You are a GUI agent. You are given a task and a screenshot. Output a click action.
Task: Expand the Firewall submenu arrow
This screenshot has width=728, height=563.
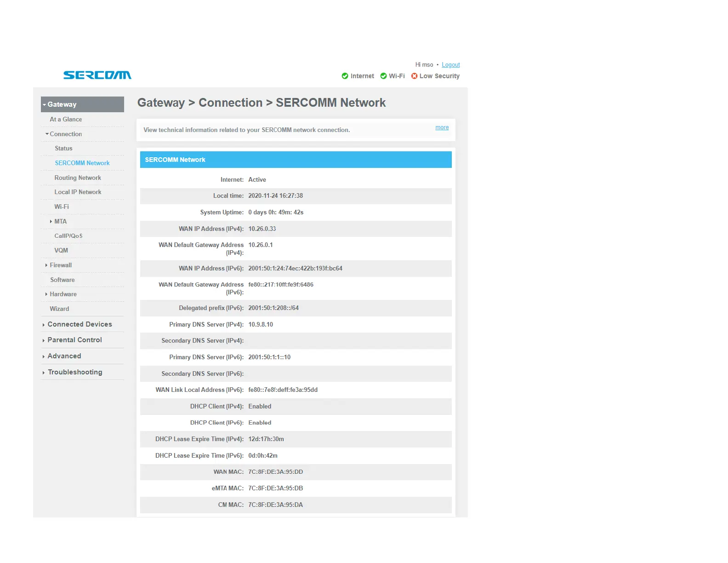(46, 265)
